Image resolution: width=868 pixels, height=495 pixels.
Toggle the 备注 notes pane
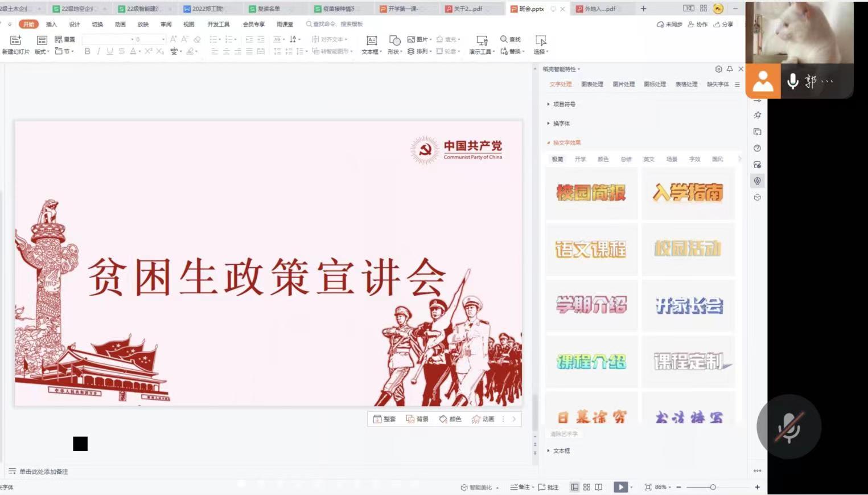pos(520,487)
